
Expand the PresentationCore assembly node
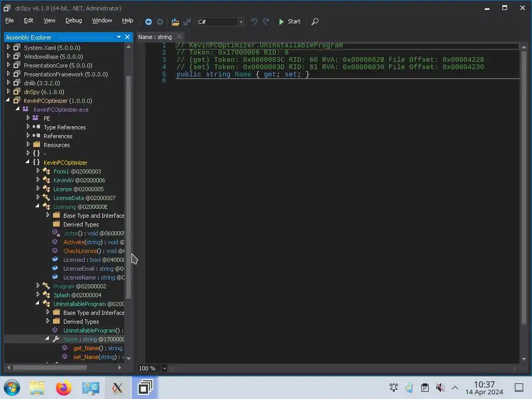click(8, 65)
